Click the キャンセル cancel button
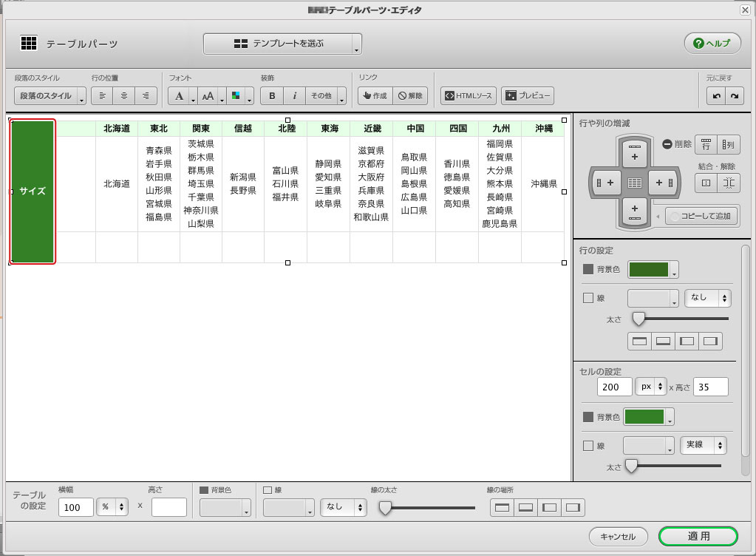Image resolution: width=756 pixels, height=556 pixels. tap(618, 536)
